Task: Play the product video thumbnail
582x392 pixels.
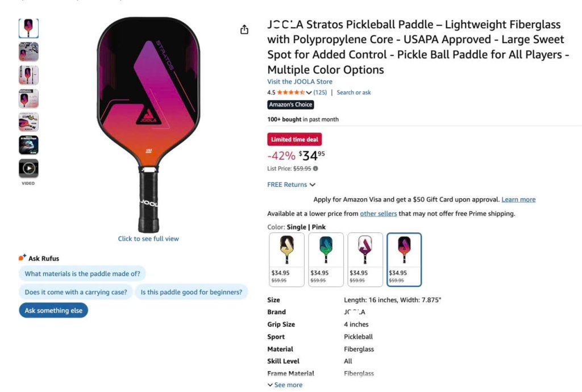Action: click(28, 168)
